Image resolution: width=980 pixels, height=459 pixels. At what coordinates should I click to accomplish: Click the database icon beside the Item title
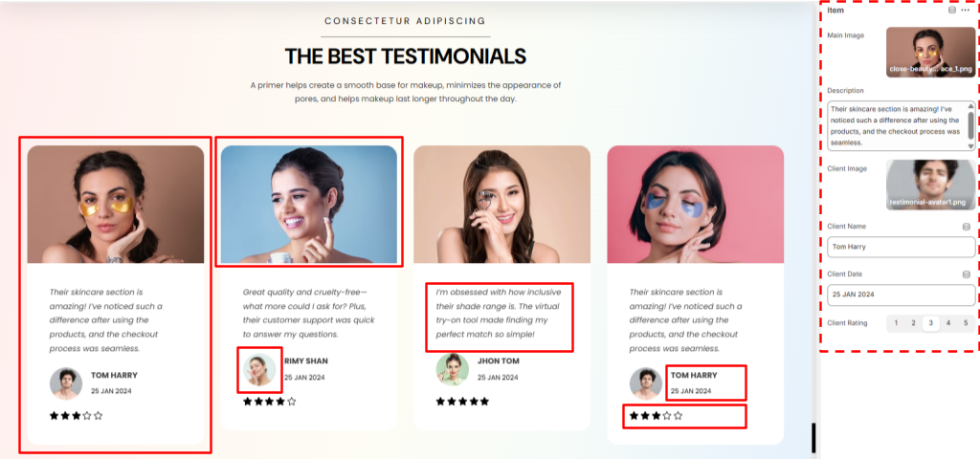952,10
